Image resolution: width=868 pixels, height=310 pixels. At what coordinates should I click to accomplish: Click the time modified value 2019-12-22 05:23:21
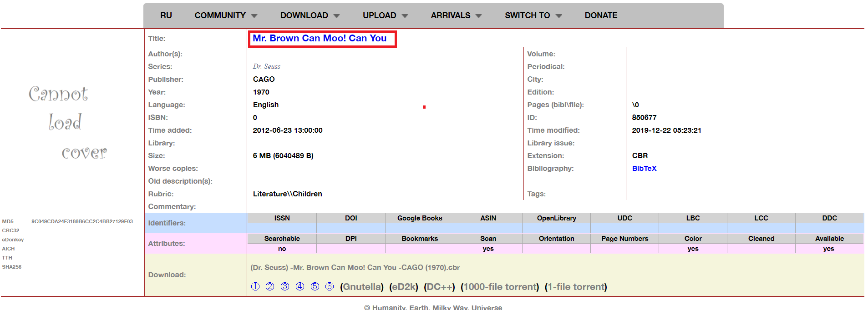click(x=667, y=130)
